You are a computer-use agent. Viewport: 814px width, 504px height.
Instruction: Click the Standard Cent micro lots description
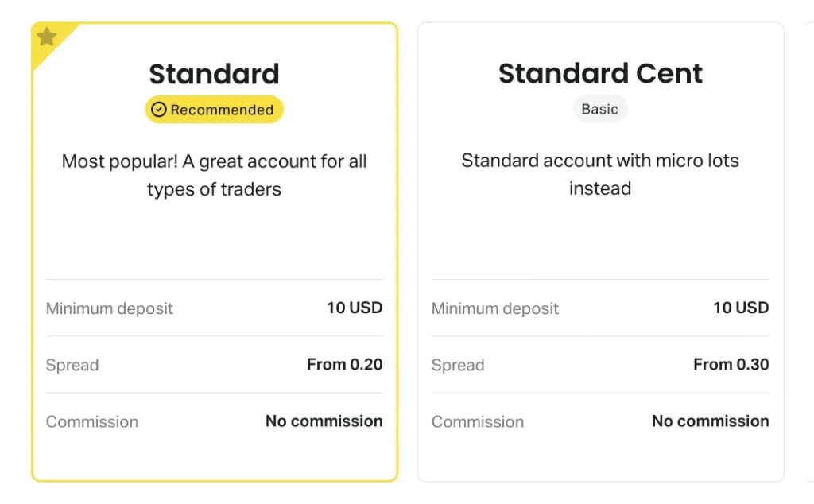point(600,174)
